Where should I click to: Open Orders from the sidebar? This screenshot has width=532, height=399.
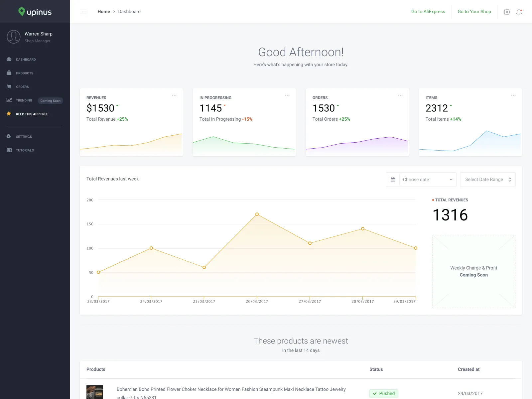click(22, 87)
